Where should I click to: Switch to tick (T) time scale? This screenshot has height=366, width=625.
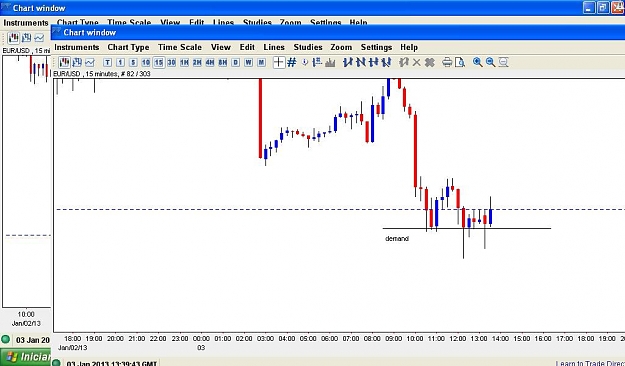pos(107,62)
